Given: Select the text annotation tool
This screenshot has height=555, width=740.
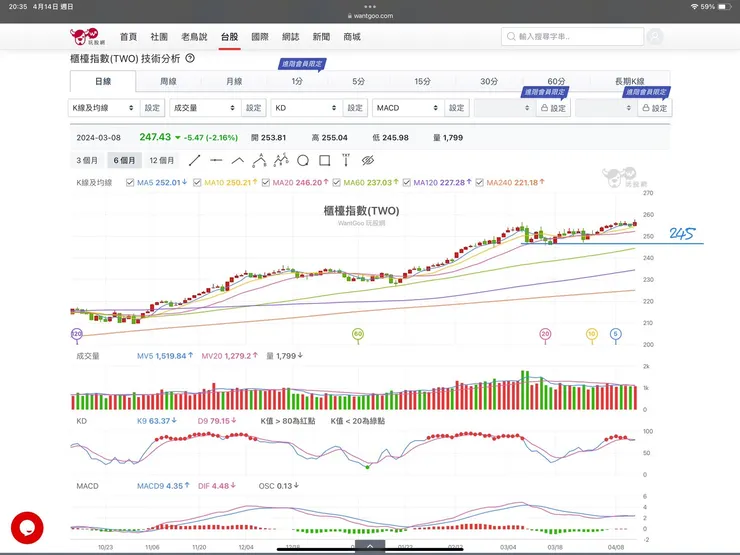Looking at the screenshot, I should tap(346, 160).
